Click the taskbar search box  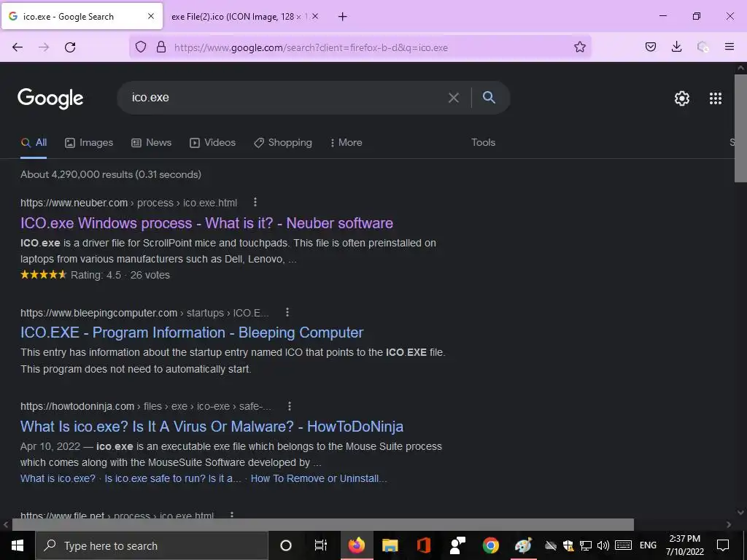[x=152, y=545]
